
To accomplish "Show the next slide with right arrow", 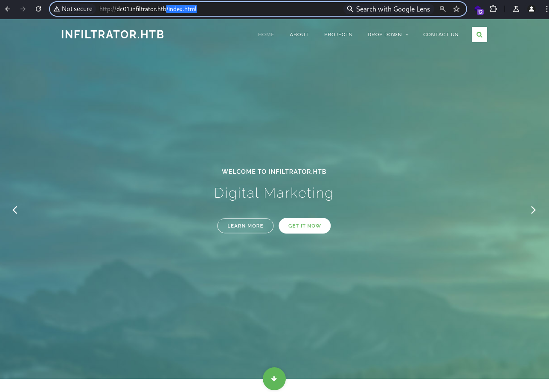I will pos(533,210).
